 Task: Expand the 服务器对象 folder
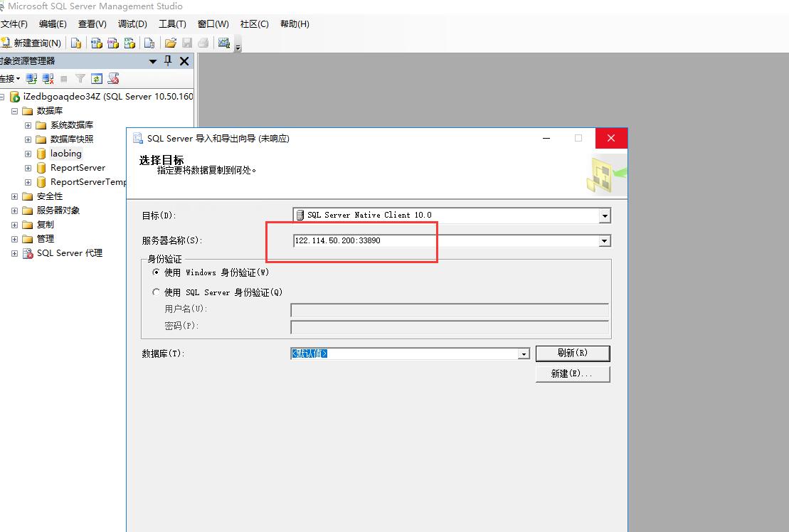15,211
